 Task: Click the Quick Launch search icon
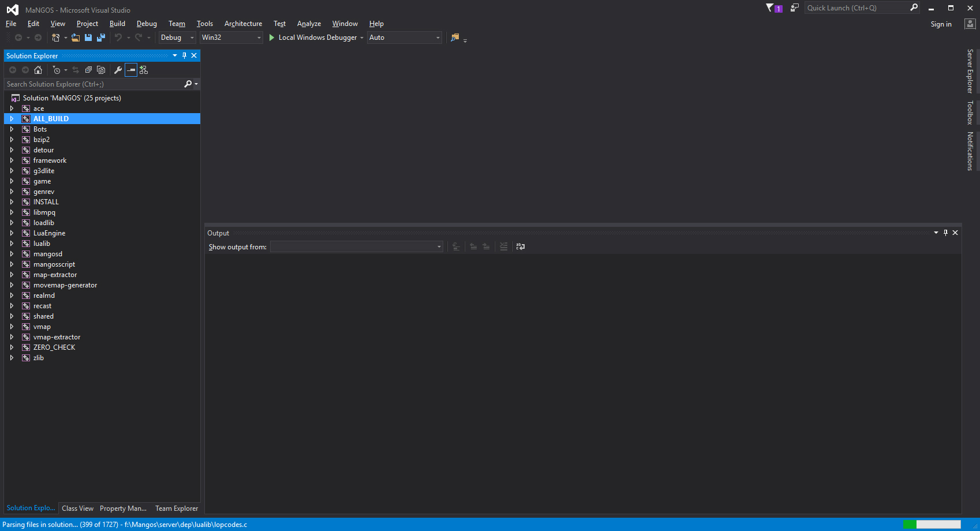coord(914,8)
